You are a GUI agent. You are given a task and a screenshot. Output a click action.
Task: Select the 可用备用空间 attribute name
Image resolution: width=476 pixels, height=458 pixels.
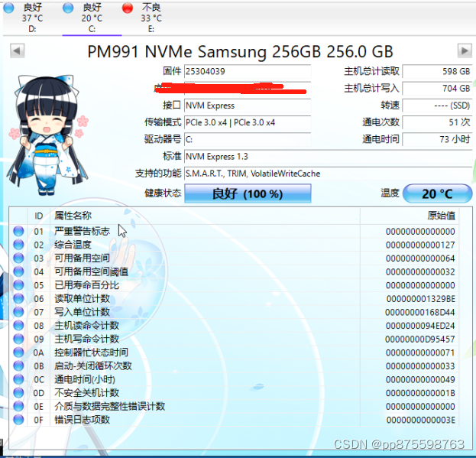point(82,258)
